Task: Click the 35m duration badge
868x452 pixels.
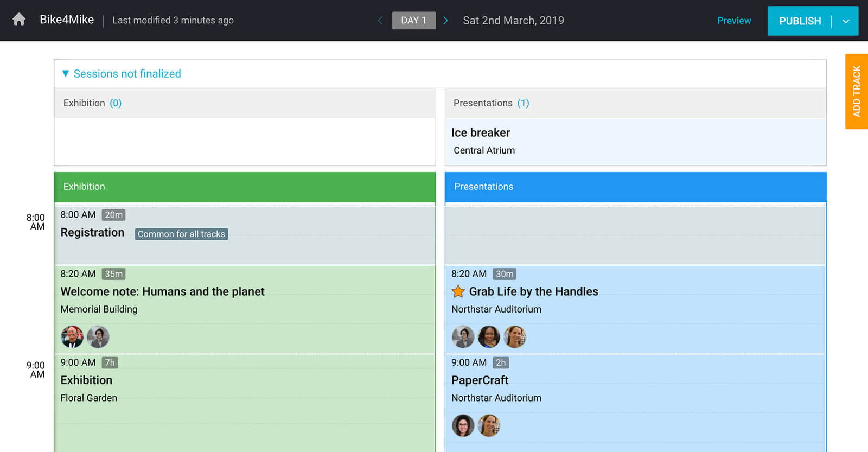Action: (113, 274)
